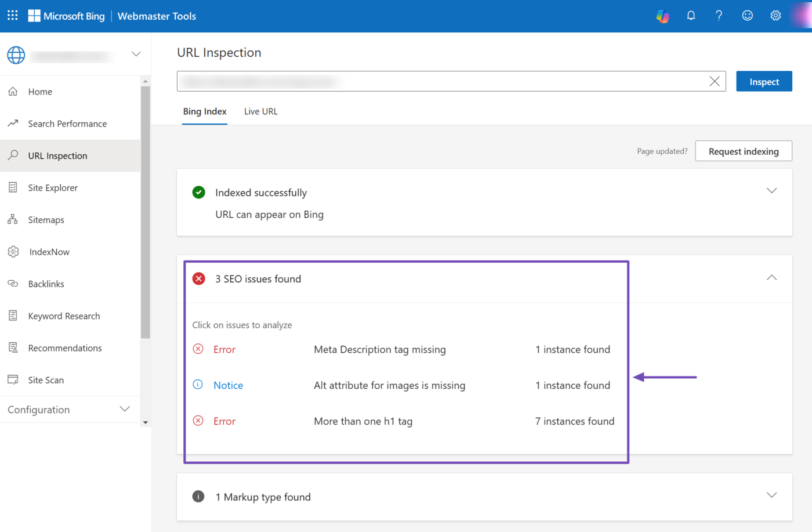Expand the Configuration sidebar group
The height and width of the screenshot is (532, 812).
(124, 409)
